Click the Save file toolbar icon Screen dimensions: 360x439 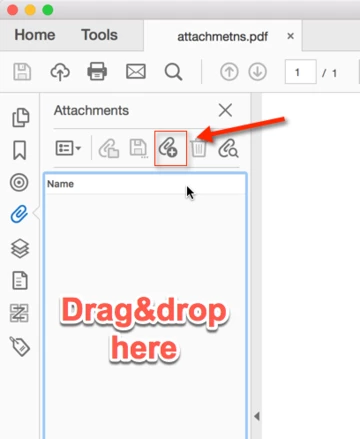click(22, 72)
